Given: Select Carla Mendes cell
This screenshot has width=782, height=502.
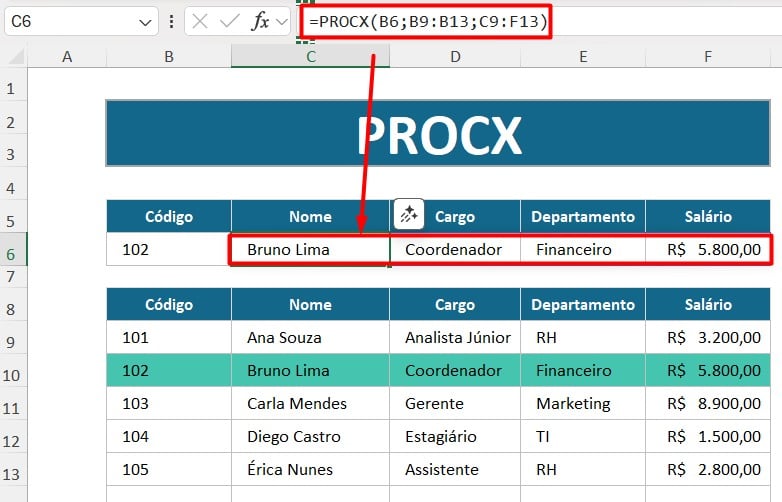Looking at the screenshot, I should point(310,403).
